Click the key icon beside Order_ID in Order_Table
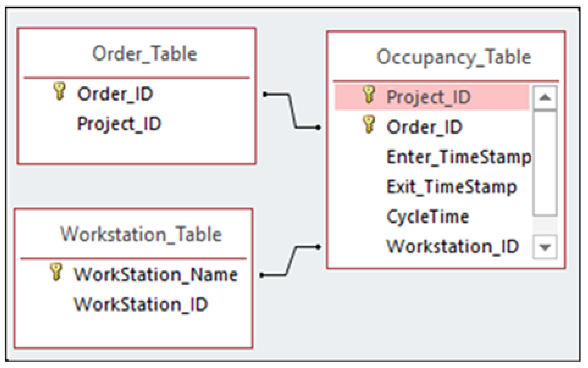588x368 pixels. [59, 91]
